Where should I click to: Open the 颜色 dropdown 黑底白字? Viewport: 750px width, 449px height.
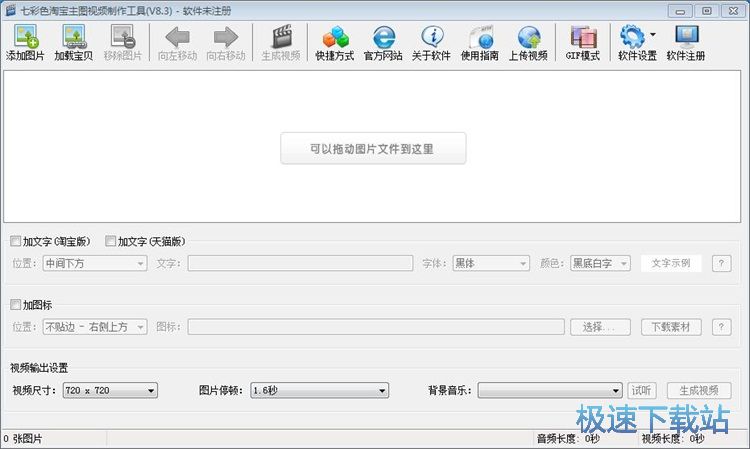click(x=600, y=263)
